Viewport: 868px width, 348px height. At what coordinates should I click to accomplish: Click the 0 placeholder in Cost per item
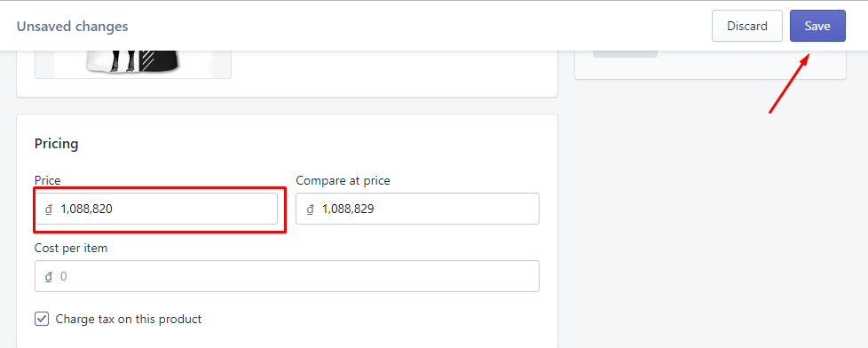click(64, 276)
